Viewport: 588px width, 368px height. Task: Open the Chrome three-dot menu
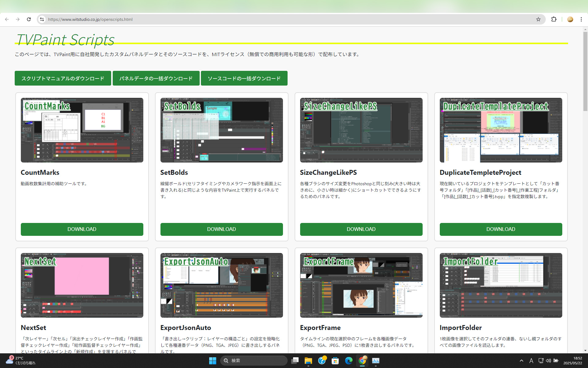pos(581,19)
